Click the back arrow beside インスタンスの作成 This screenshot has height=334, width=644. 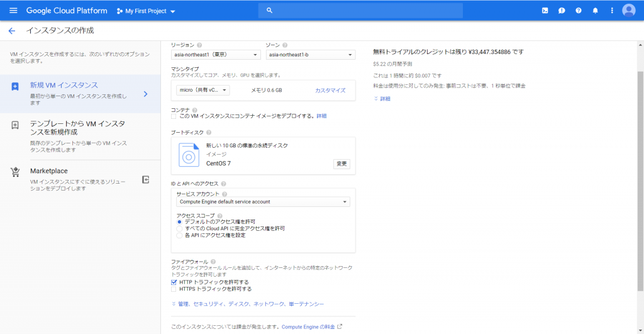11,31
